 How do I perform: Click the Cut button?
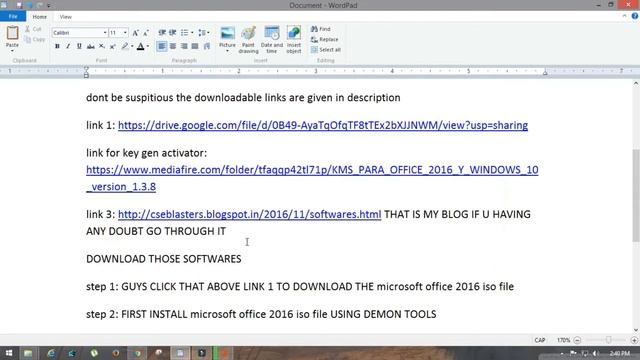(33, 29)
